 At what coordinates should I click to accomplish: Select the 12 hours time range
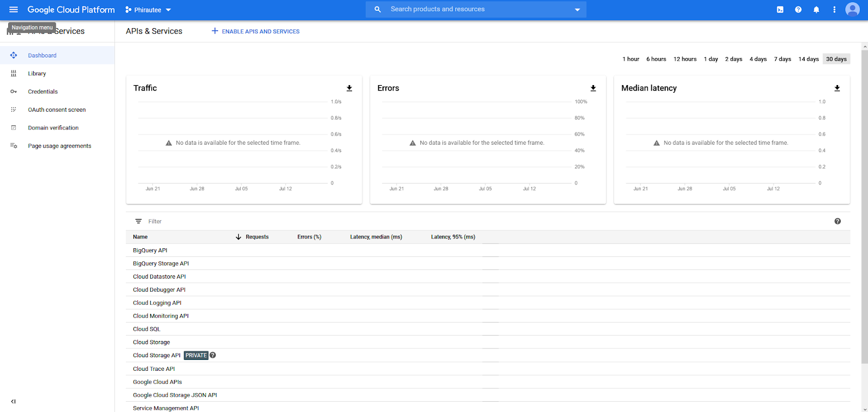(x=685, y=59)
